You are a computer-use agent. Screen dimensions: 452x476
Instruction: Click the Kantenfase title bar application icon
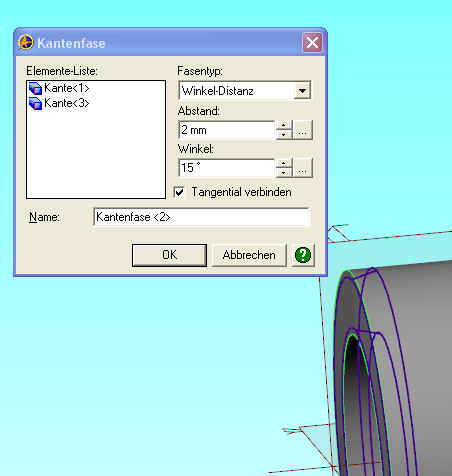tap(26, 43)
